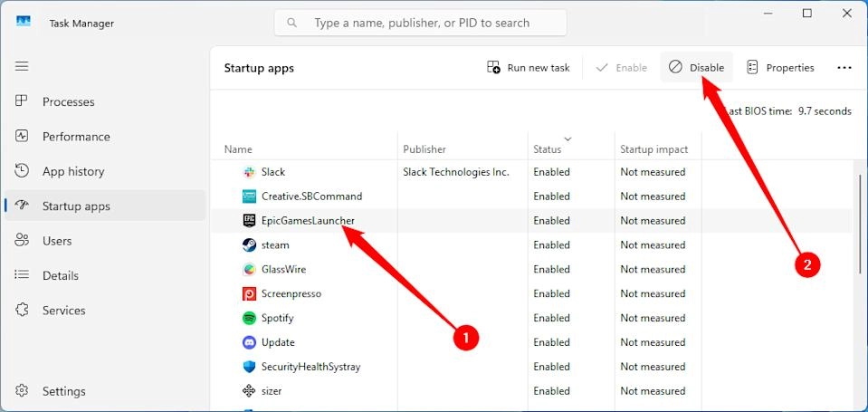Click the Enabled status for steam
The height and width of the screenshot is (412, 868).
pyautogui.click(x=551, y=244)
